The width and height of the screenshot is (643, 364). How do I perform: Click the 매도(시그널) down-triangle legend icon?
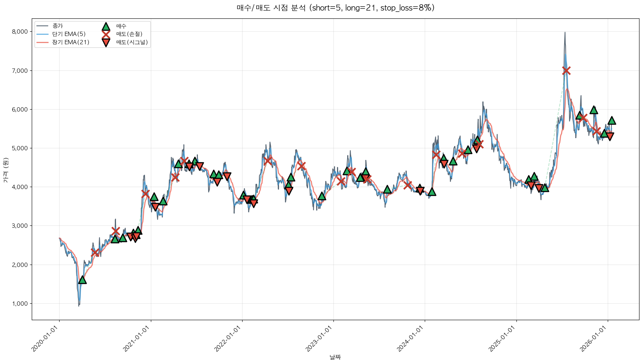pos(106,43)
